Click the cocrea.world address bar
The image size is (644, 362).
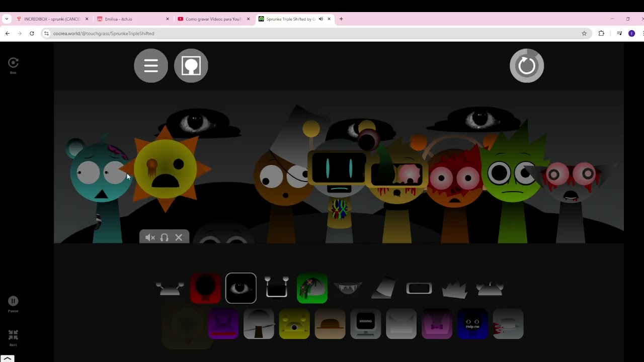[315, 33]
